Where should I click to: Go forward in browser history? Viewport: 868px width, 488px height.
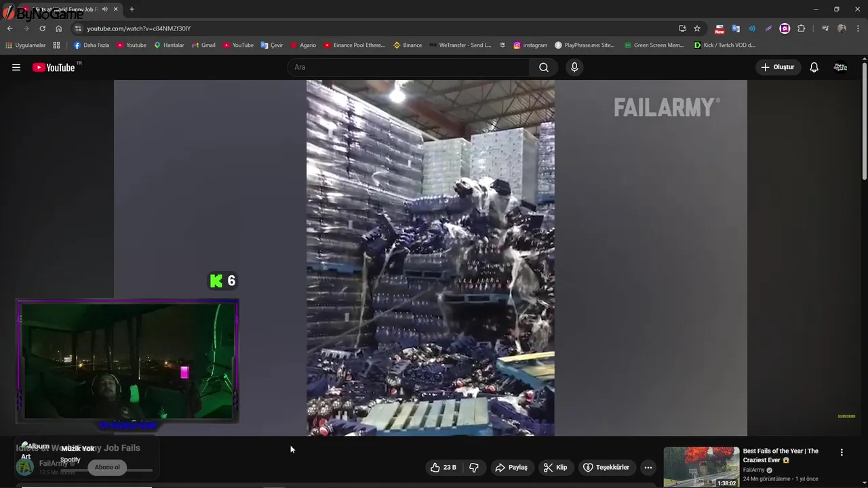point(26,28)
